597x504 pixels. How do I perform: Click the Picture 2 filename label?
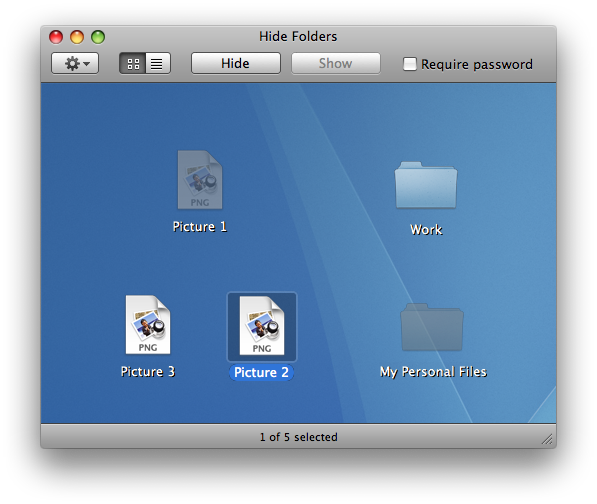(261, 372)
